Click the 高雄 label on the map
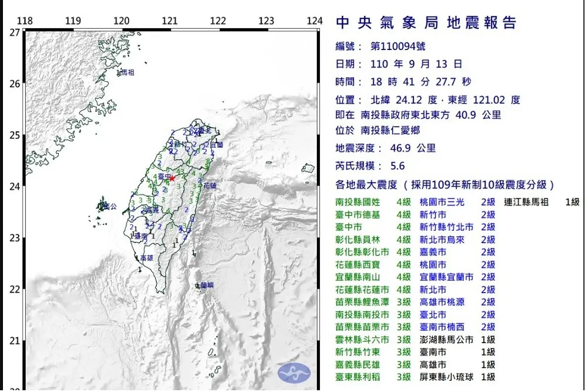This screenshot has height=392, width=588. 146,258
